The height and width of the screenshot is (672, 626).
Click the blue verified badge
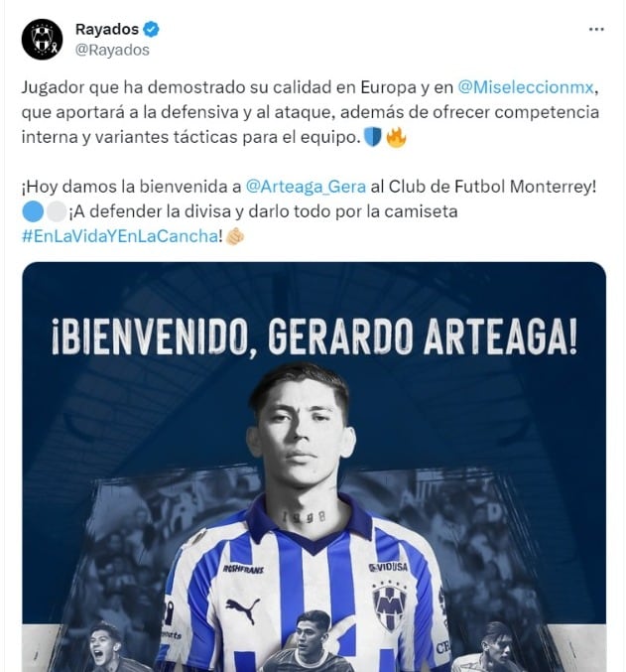tap(151, 29)
